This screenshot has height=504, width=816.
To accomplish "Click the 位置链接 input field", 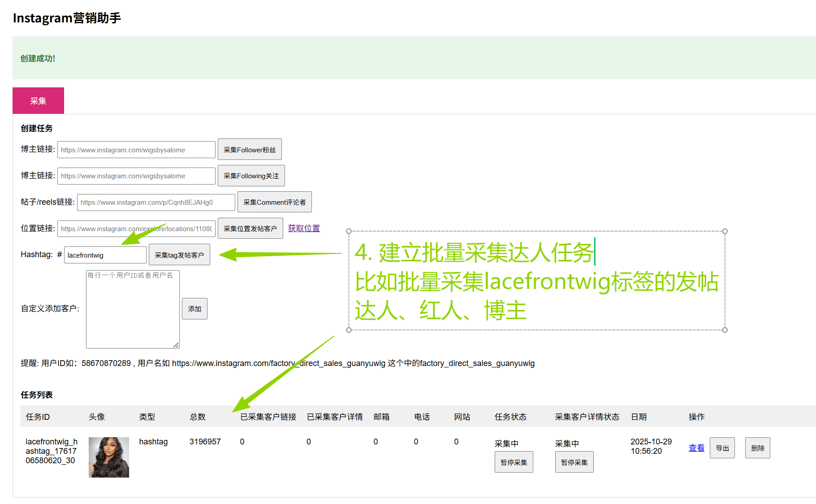I will 136,228.
